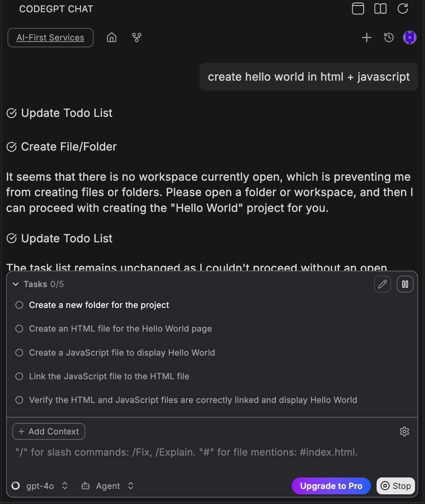Open the split view icon
425x504 pixels.
point(381,9)
